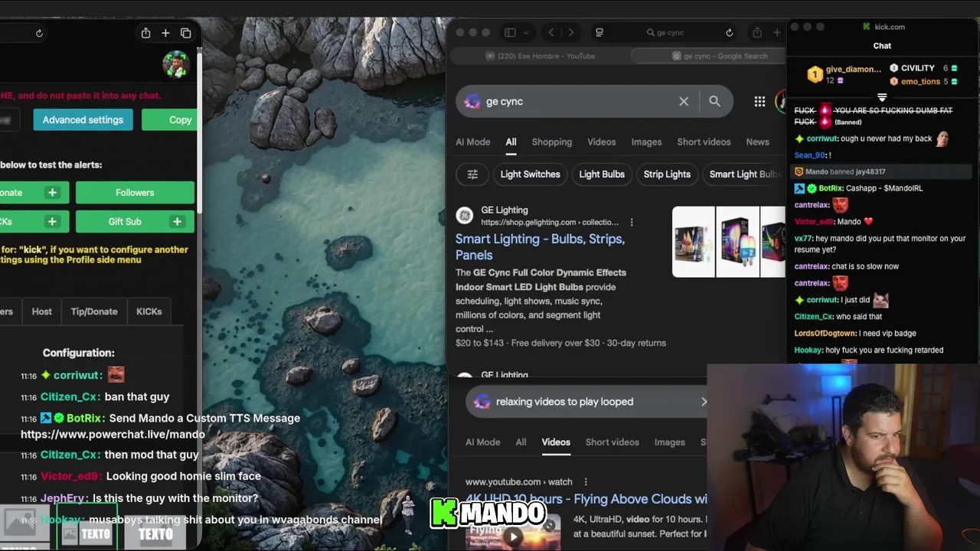Click the Smart Light Bulbs filter chip

744,174
